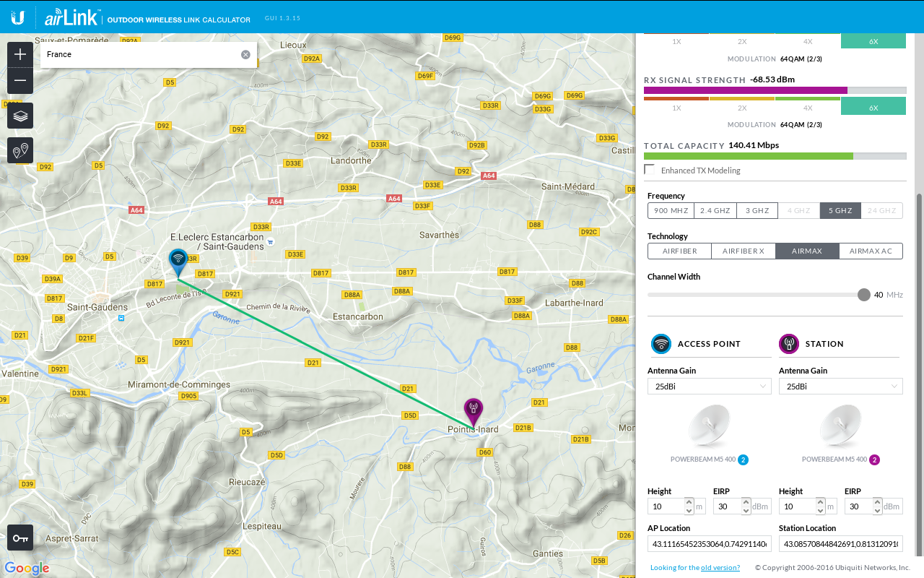The image size is (924, 578).
Task: Click the Savarthès town label
Action: 439,235
